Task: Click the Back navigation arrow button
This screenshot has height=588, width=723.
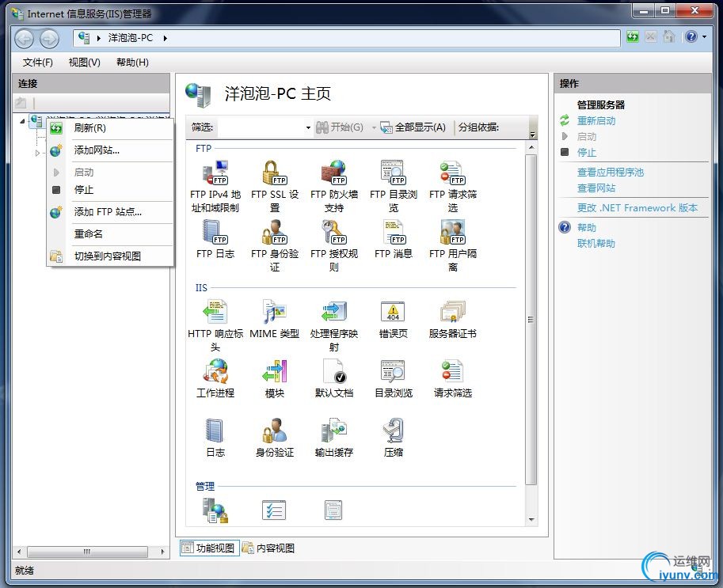Action: [25, 38]
